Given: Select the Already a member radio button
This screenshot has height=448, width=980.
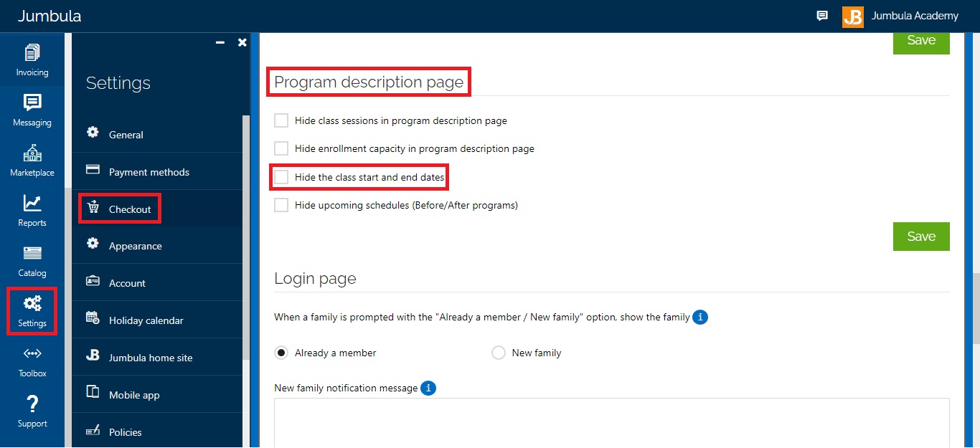Looking at the screenshot, I should click(281, 353).
